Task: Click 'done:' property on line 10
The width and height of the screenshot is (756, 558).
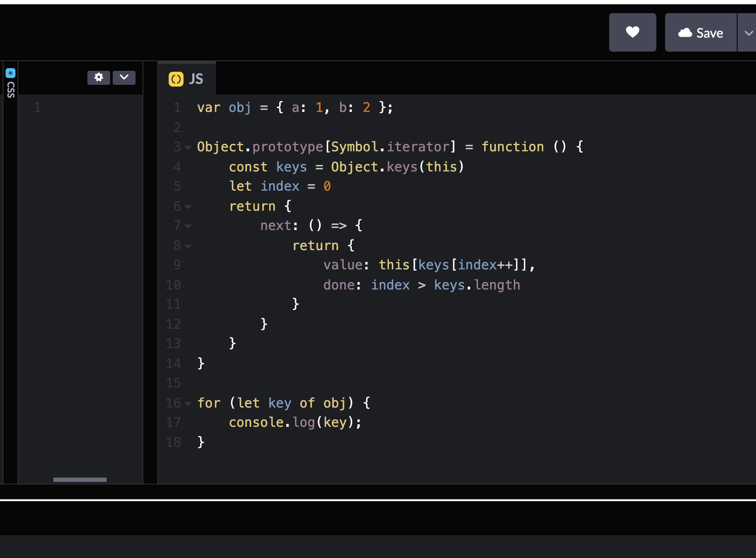Action: (x=342, y=285)
